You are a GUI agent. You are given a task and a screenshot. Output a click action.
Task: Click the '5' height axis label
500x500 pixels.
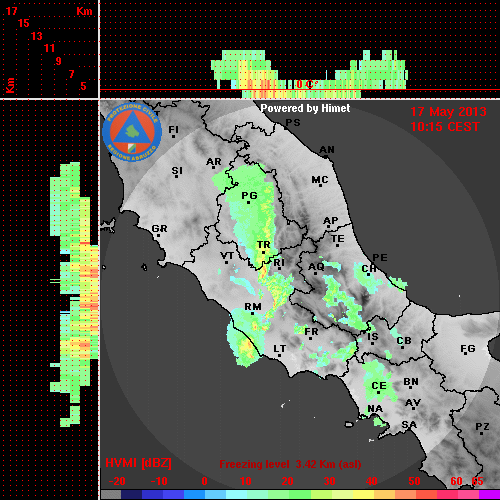click(x=83, y=86)
